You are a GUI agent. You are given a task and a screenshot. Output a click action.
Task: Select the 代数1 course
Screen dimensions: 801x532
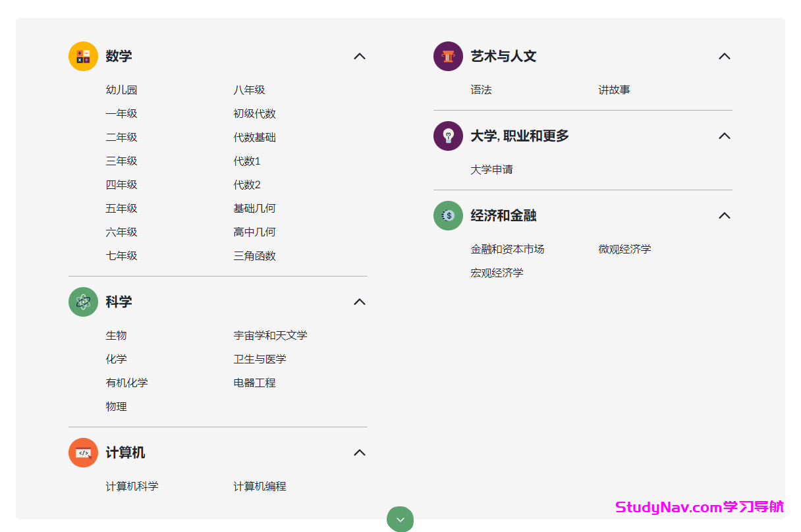[247, 161]
